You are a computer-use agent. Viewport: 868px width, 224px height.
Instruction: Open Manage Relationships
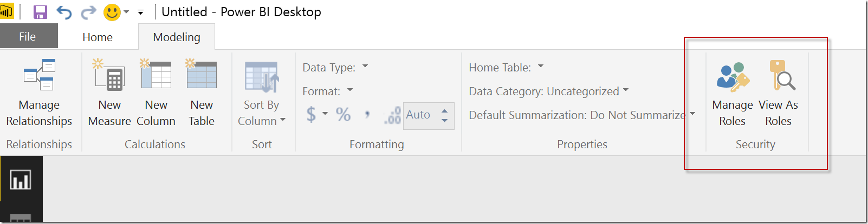point(39,93)
